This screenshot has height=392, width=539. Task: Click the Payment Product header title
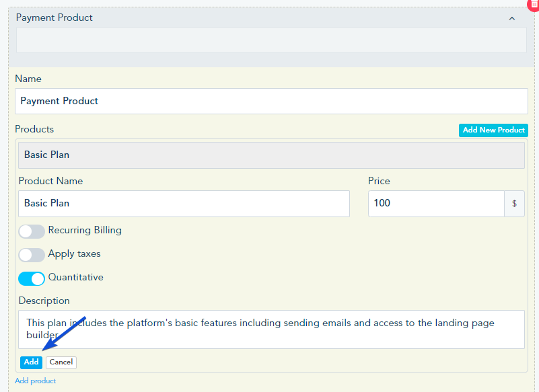[55, 18]
